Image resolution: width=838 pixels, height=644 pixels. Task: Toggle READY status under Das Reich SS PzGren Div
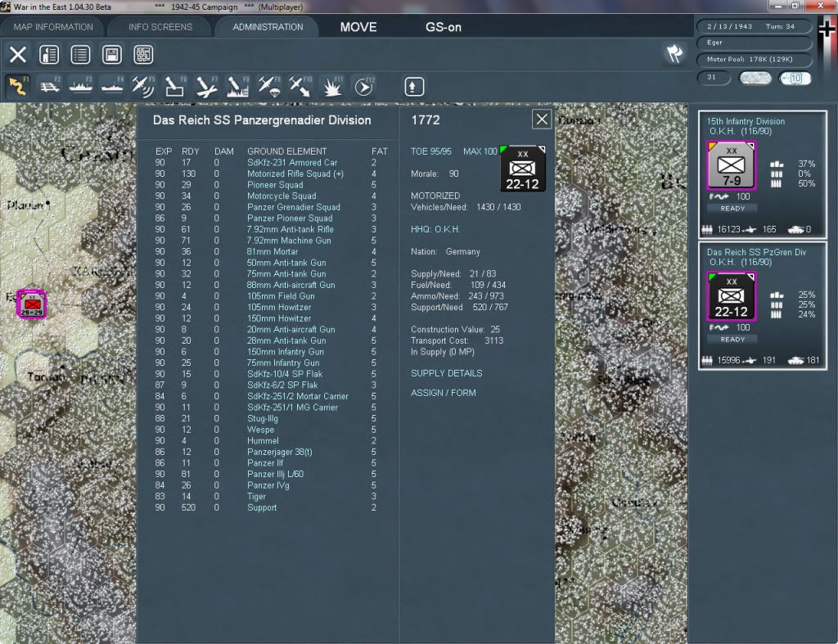tap(732, 340)
